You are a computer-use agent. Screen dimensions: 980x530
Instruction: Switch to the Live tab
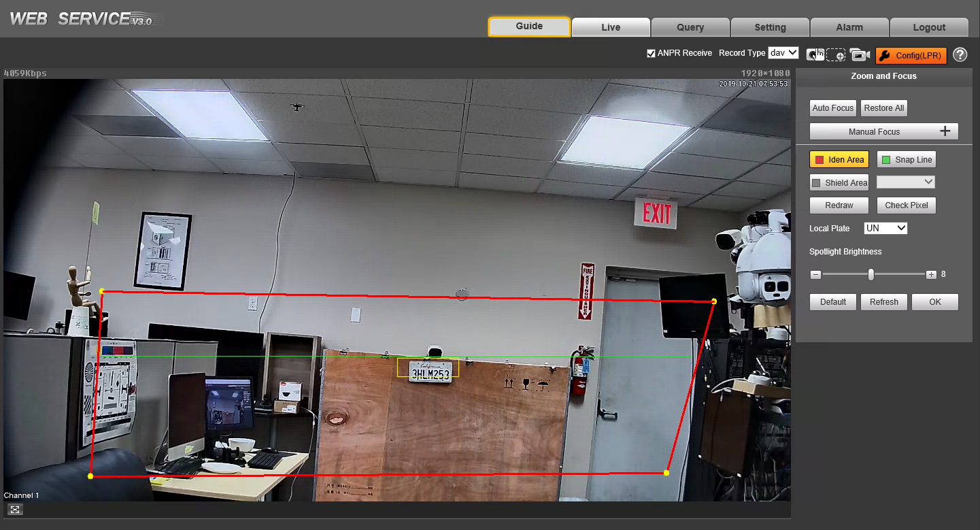pos(611,27)
